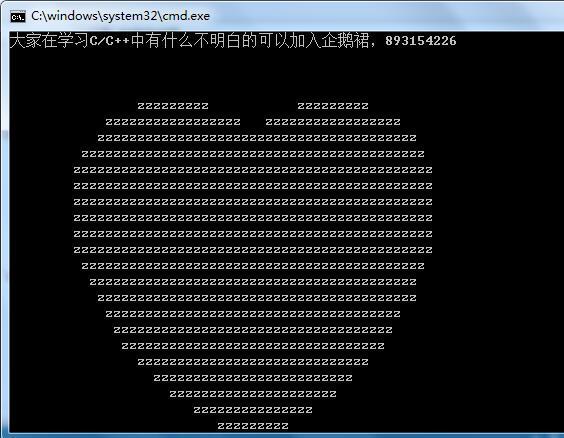564x438 pixels.
Task: Click the second row right segment of z's
Action: click(x=333, y=122)
